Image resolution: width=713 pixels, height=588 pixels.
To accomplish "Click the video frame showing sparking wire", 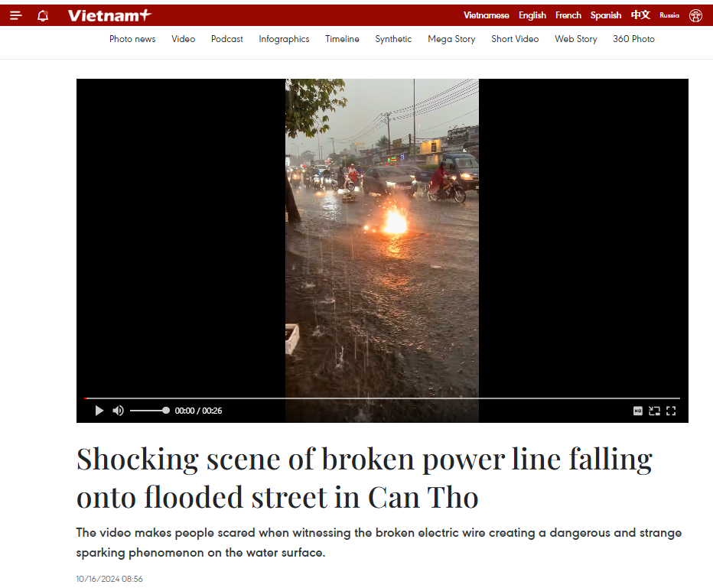I will [x=382, y=238].
